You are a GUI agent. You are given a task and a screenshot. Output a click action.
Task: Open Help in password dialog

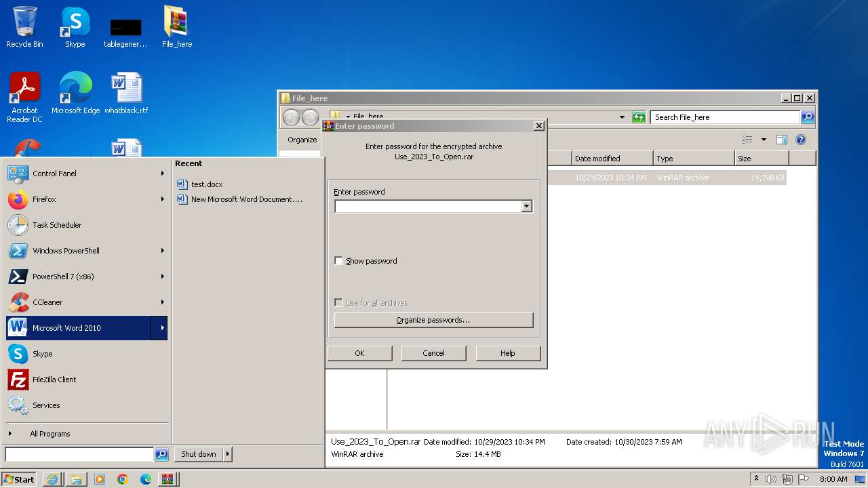[508, 353]
